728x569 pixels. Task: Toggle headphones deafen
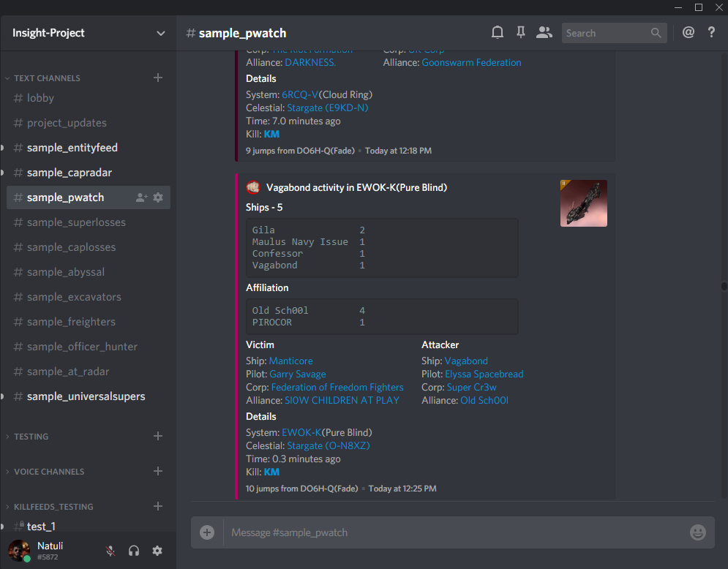pyautogui.click(x=134, y=551)
